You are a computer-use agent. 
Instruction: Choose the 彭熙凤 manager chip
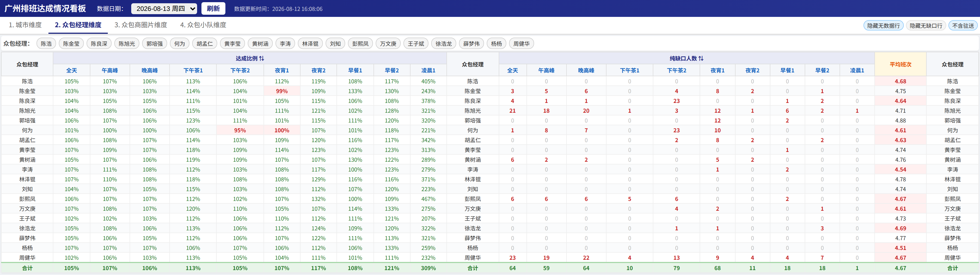[360, 43]
